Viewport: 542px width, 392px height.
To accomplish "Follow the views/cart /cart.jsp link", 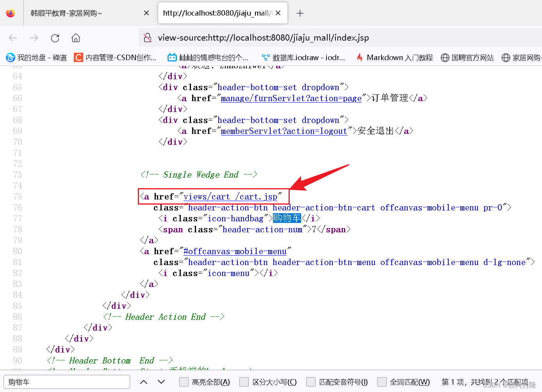I will pyautogui.click(x=230, y=197).
